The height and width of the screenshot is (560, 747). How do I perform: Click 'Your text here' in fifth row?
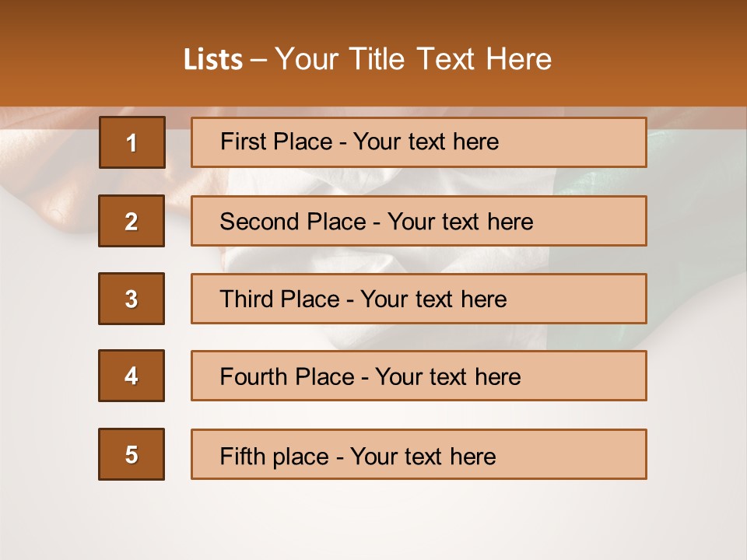point(423,457)
